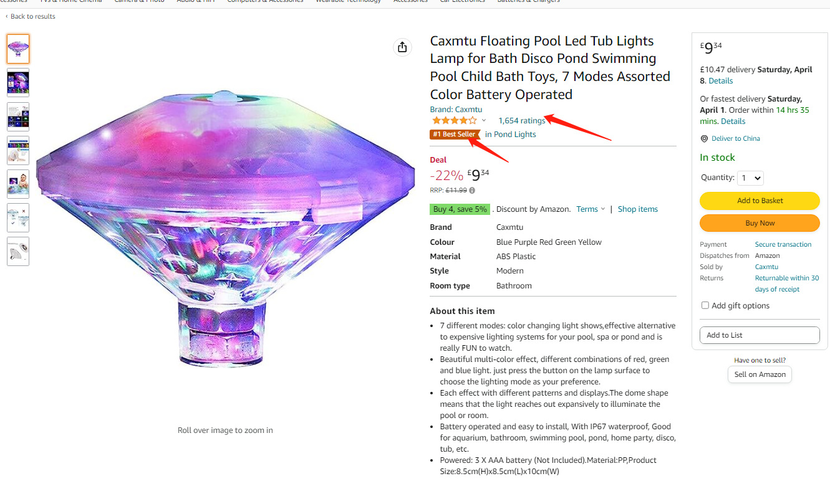Open the Quantity dropdown
The height and width of the screenshot is (504, 830).
click(x=750, y=178)
